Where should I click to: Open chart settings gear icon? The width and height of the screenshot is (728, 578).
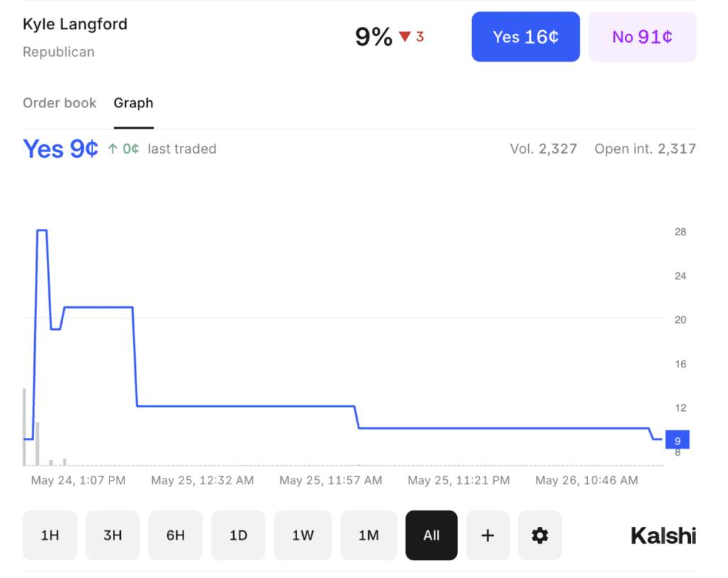click(540, 535)
